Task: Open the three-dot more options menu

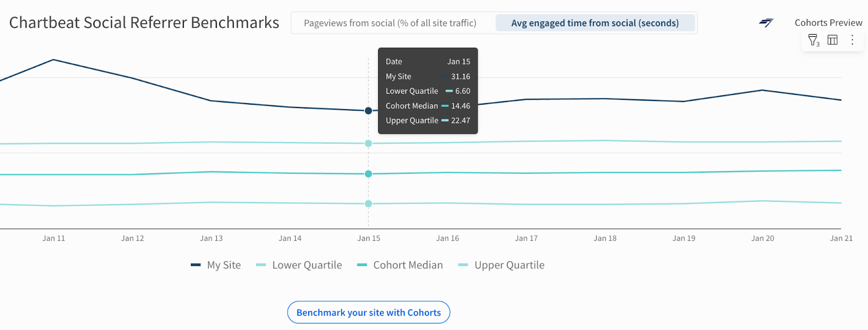Action: point(852,40)
